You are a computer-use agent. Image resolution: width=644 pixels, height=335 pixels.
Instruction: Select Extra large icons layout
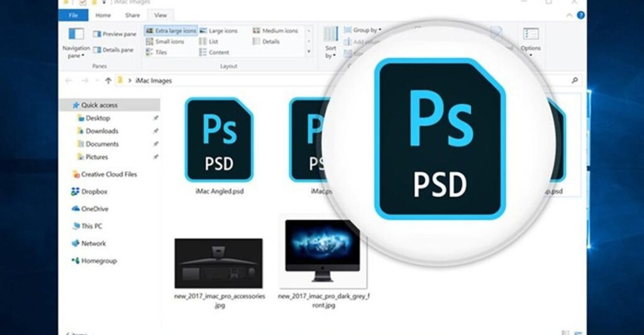171,31
